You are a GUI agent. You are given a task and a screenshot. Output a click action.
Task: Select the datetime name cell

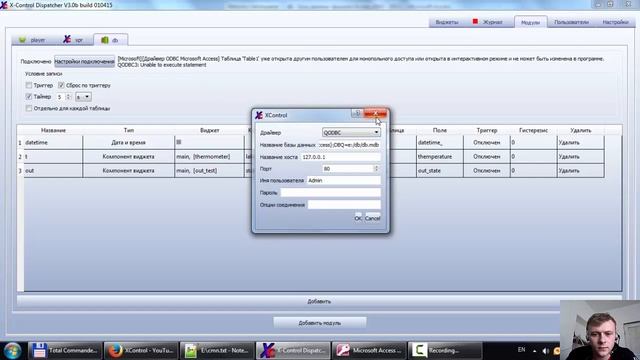coord(53,142)
